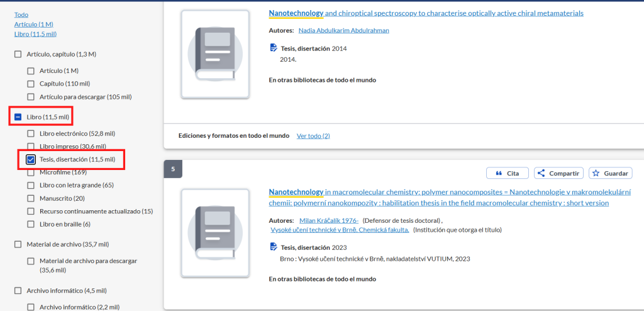Image resolution: width=644 pixels, height=311 pixels.
Task: Click the result number 5 badge
Action: tap(173, 169)
